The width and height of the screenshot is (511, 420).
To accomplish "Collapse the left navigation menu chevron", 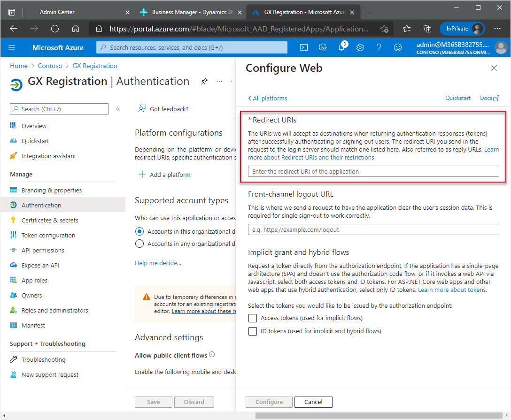I will click(x=118, y=109).
